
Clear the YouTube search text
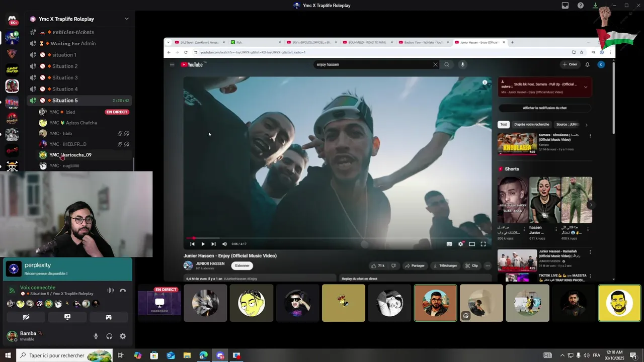pos(436,64)
